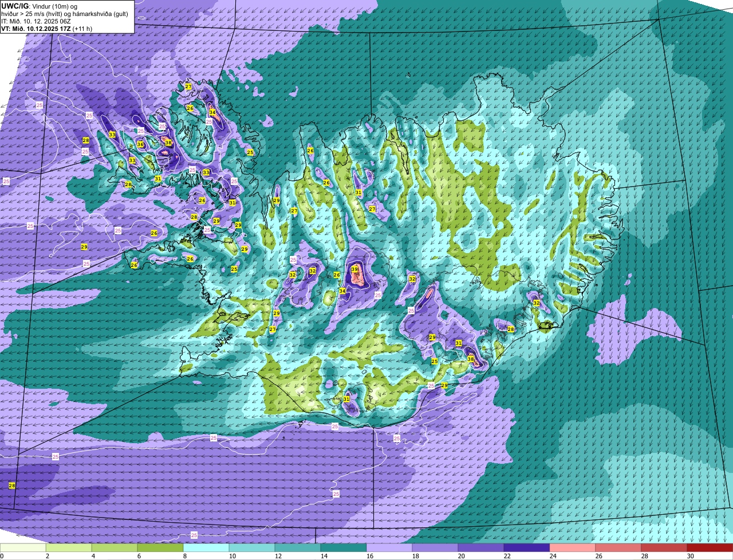
Task: Click the 14–16 m/s dark teal legend swatch
Action: pyautogui.click(x=344, y=548)
